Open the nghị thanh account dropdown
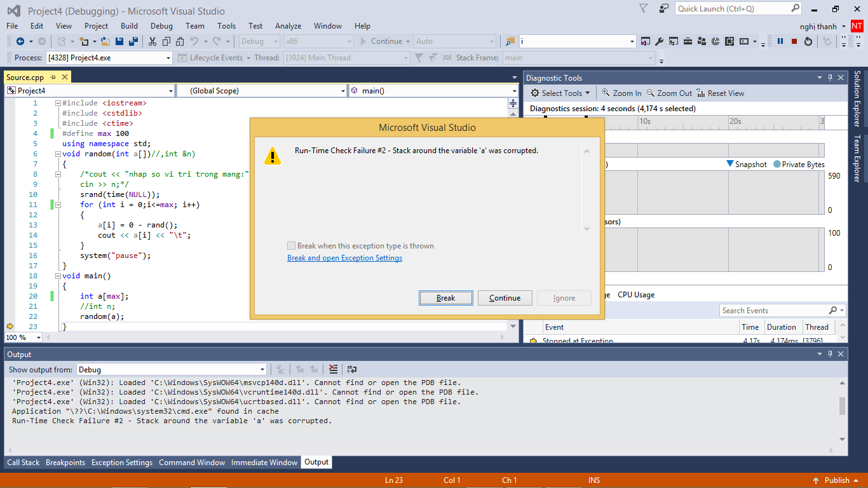This screenshot has height=488, width=868. pos(823,26)
